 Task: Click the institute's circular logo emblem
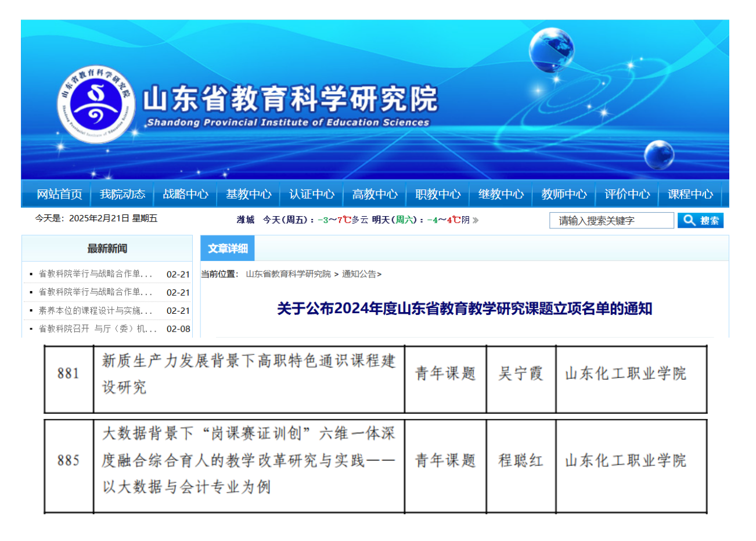point(96,105)
